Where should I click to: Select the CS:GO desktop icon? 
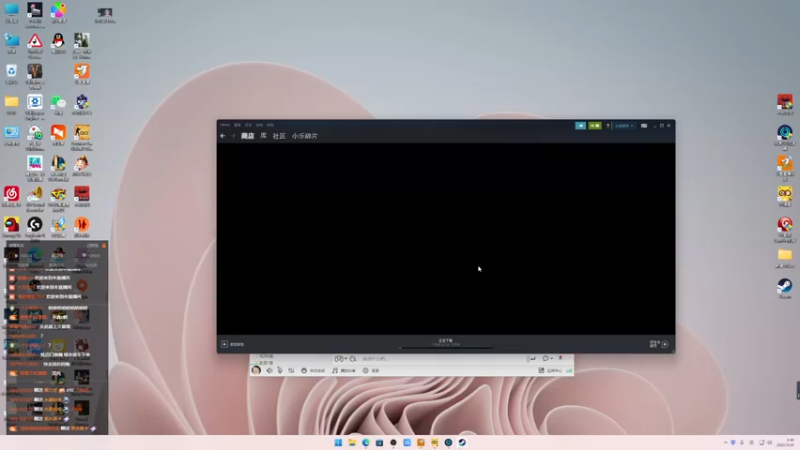(x=82, y=138)
